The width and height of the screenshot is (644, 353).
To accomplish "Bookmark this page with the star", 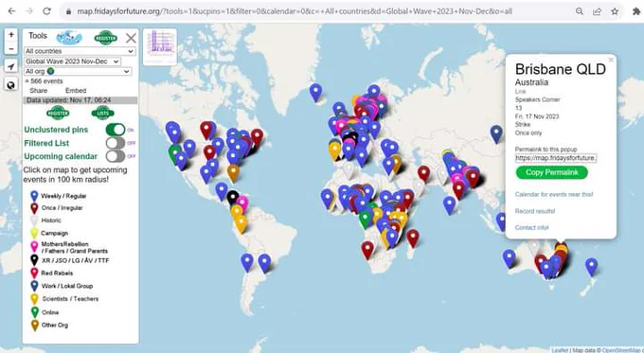I will (x=615, y=11).
